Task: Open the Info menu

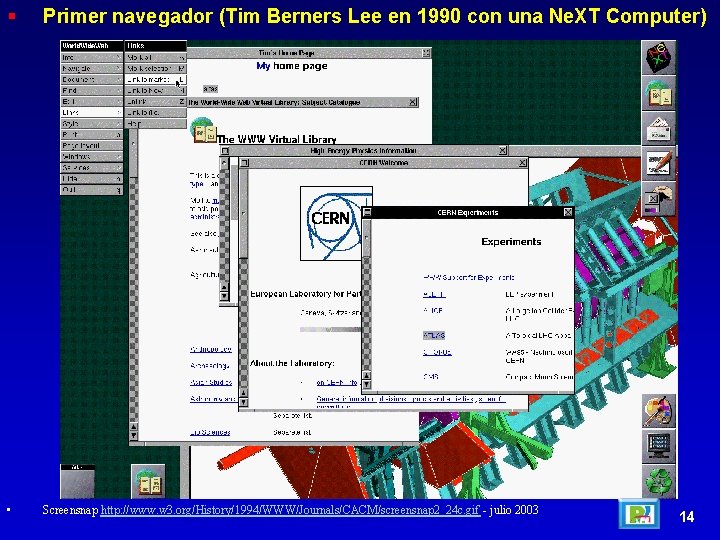Action: (91, 57)
